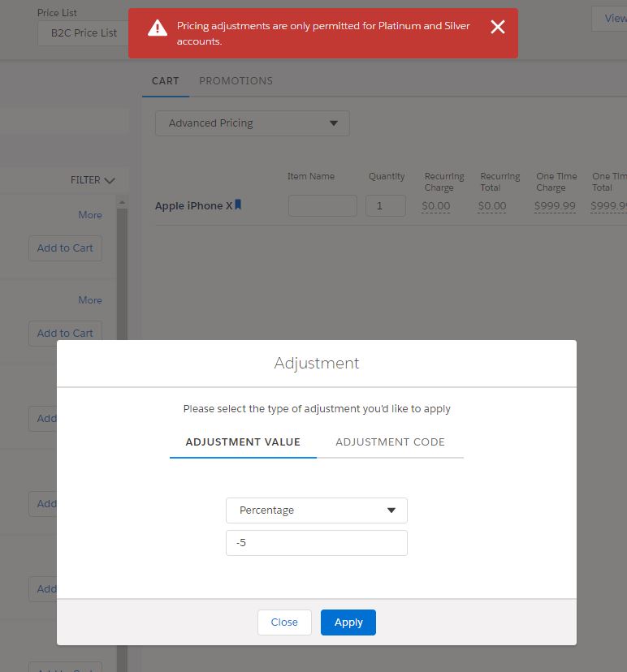This screenshot has height=672, width=627.
Task: Click the adjustment value field containing -5
Action: coord(317,543)
